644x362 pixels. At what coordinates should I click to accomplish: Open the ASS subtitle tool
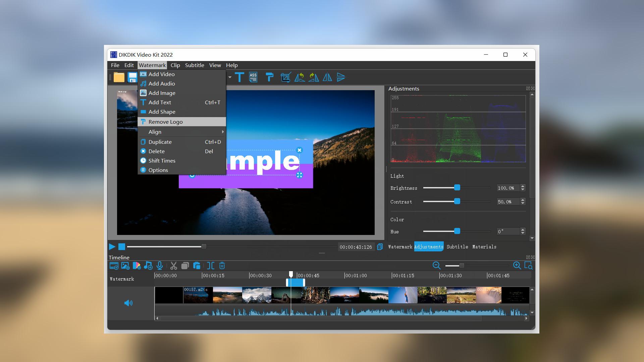pyautogui.click(x=253, y=77)
